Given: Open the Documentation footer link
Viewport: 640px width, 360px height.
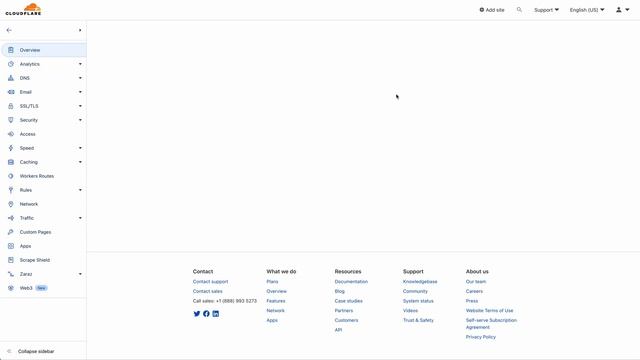Looking at the screenshot, I should [351, 282].
